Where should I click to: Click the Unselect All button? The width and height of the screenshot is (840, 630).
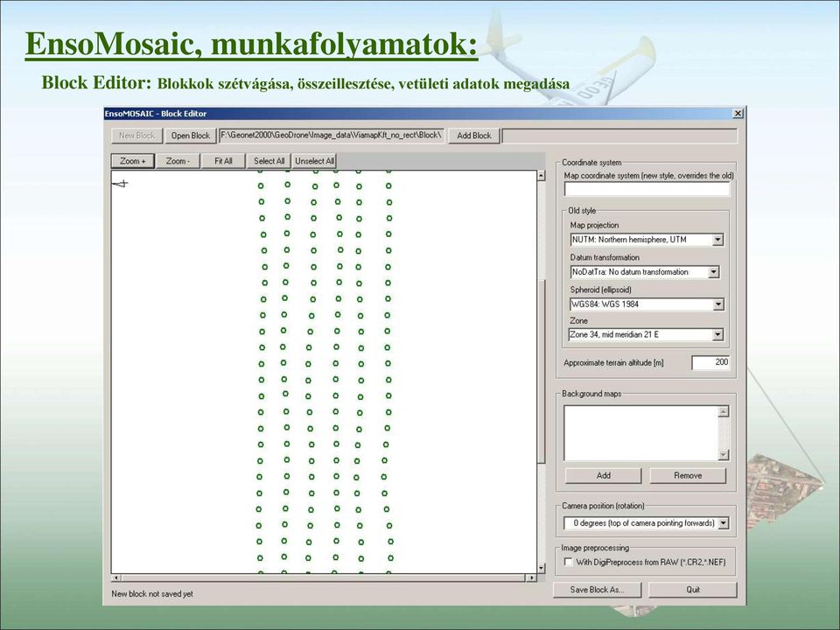click(314, 161)
